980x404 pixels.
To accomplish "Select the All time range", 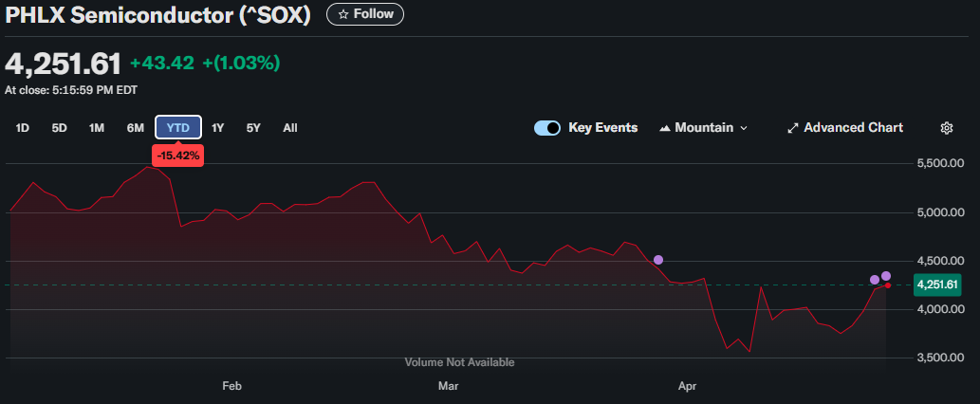I will point(290,128).
